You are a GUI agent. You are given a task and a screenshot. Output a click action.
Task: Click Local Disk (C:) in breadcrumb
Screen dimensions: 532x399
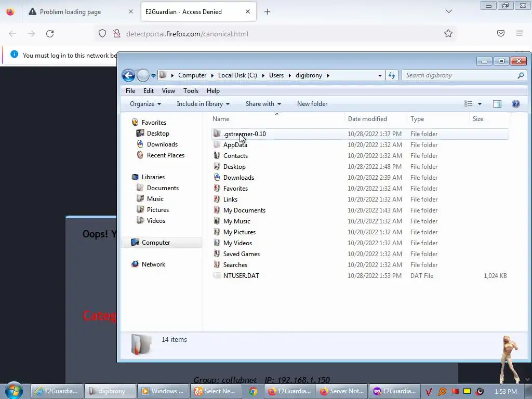[x=237, y=75]
